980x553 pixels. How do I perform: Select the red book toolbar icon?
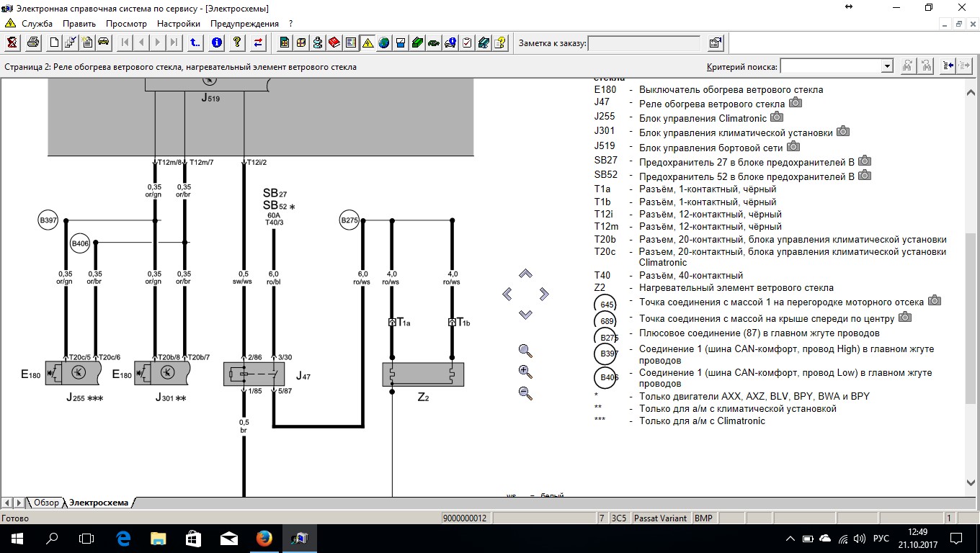click(334, 43)
